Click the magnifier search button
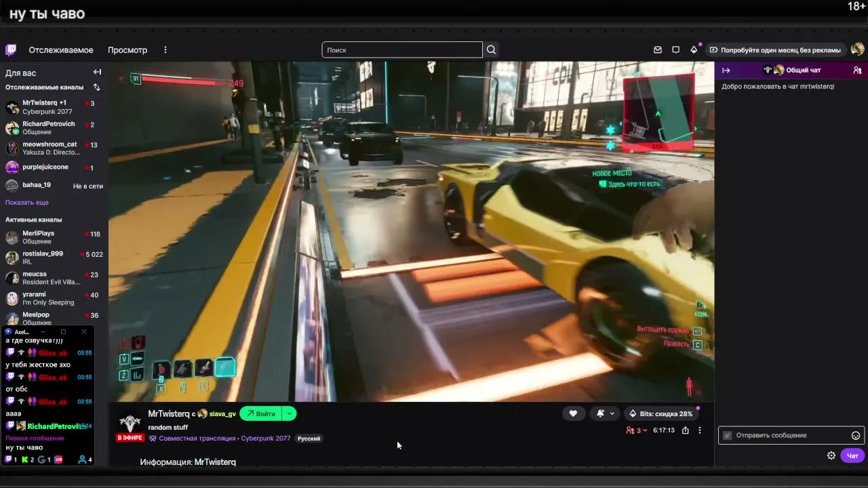Screen dimensions: 868x488 click(x=492, y=50)
